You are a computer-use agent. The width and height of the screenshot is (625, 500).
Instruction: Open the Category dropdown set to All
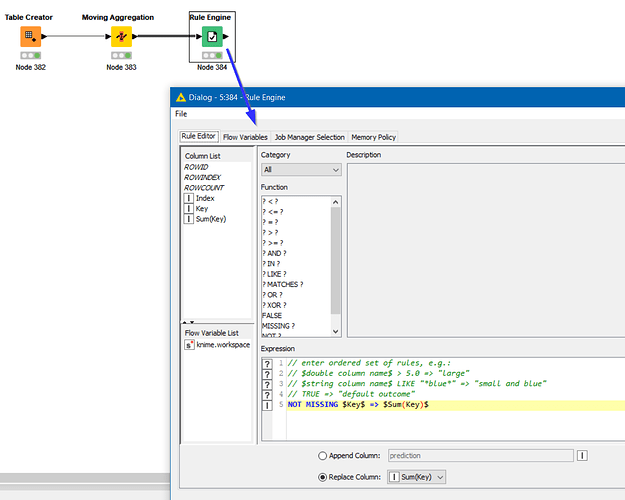pos(301,169)
